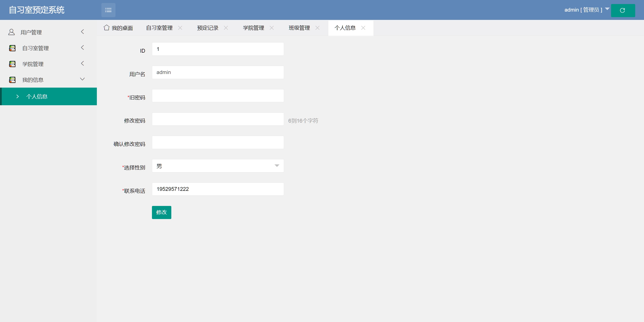Close the 自习室管理 tab
This screenshot has width=644, height=322.
point(180,28)
